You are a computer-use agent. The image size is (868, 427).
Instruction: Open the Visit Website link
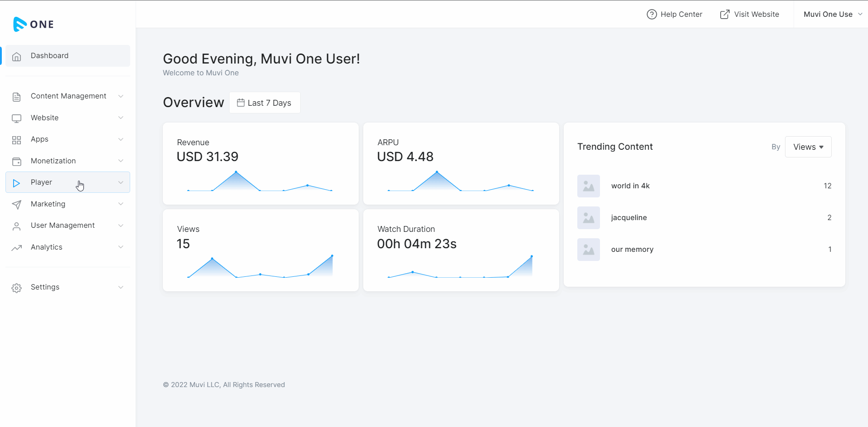pyautogui.click(x=750, y=15)
